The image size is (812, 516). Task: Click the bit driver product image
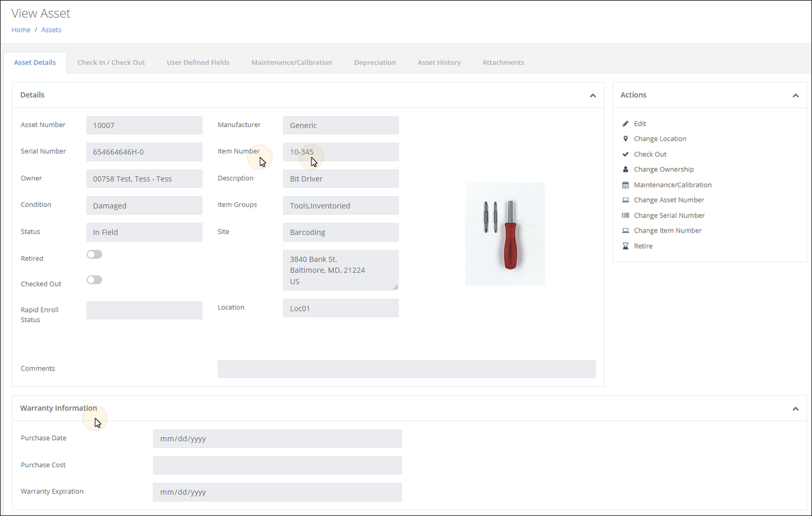click(x=505, y=234)
